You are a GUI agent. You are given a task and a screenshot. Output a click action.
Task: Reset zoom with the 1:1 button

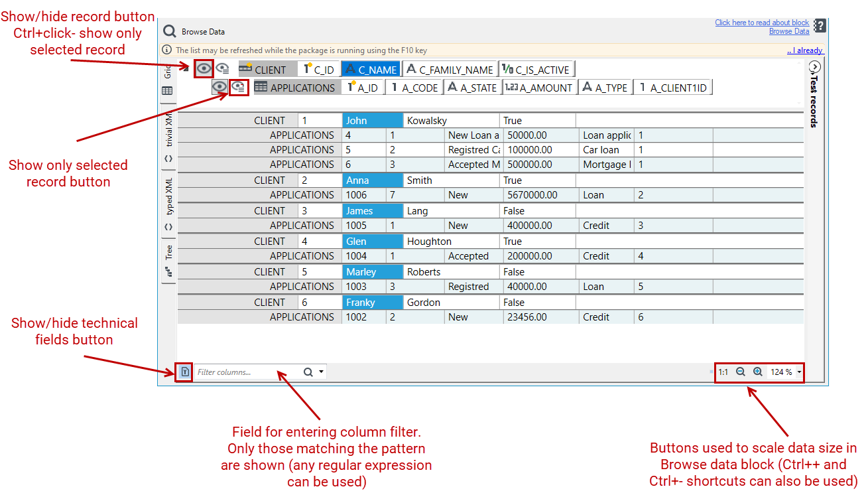click(723, 372)
